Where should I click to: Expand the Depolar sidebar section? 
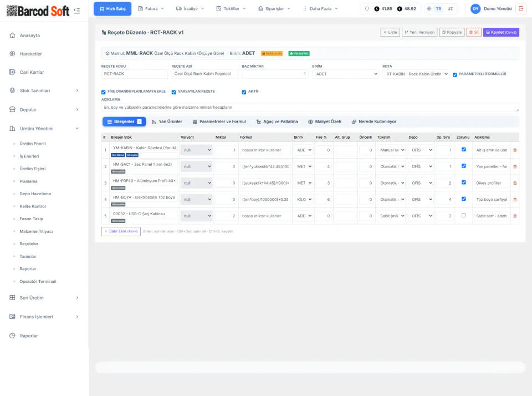[44, 109]
